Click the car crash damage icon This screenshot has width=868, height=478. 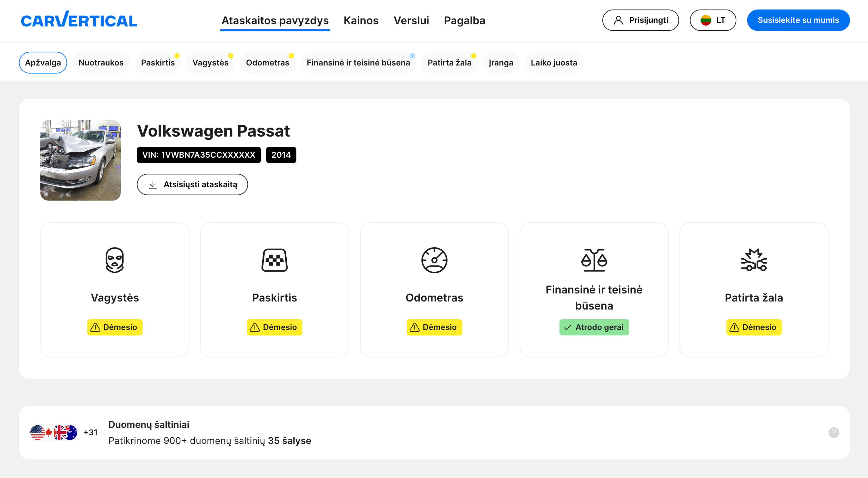coord(753,260)
